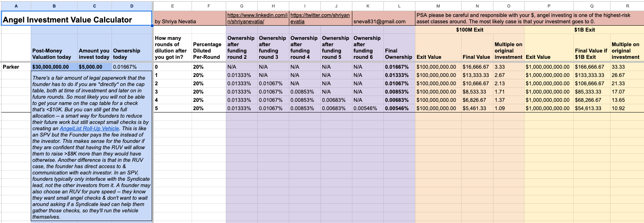The height and width of the screenshot is (223, 644).
Task: Click the $5,000.00 investment amount cell
Action: click(95, 67)
